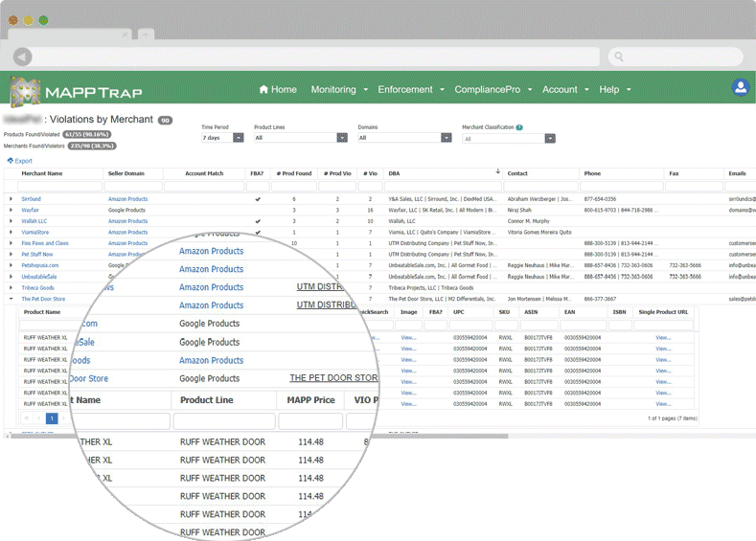Sort by # Prod Vio column header

(337, 173)
